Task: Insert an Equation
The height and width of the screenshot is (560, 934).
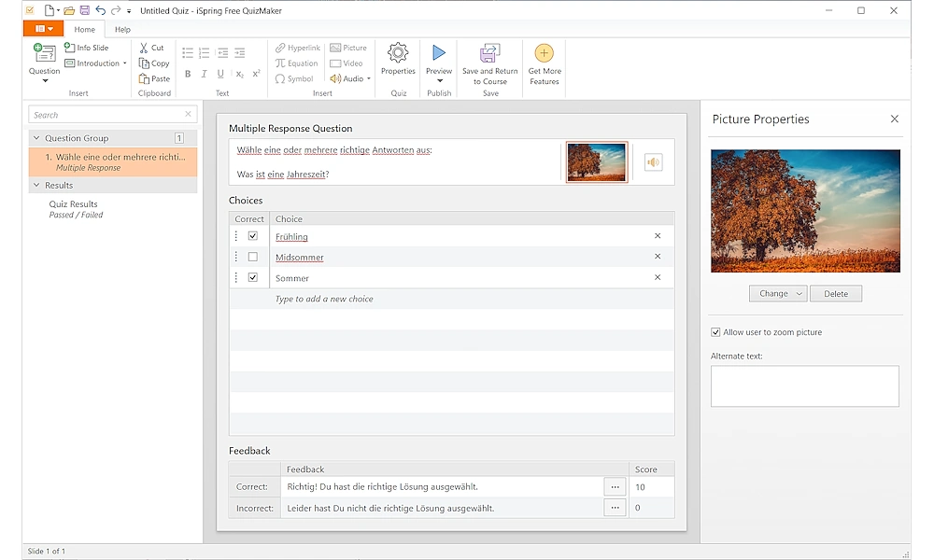Action: pos(297,63)
